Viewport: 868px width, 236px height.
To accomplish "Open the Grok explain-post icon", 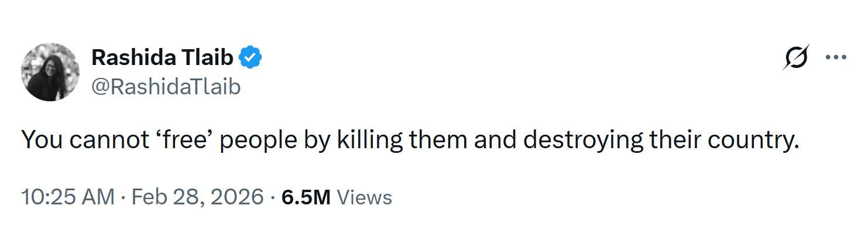I will click(797, 57).
